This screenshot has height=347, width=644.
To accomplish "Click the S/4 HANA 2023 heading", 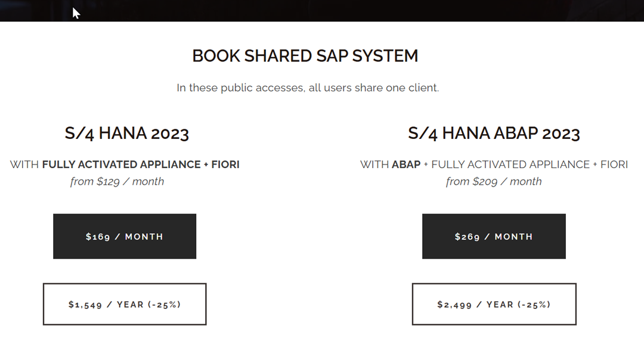I will 126,133.
